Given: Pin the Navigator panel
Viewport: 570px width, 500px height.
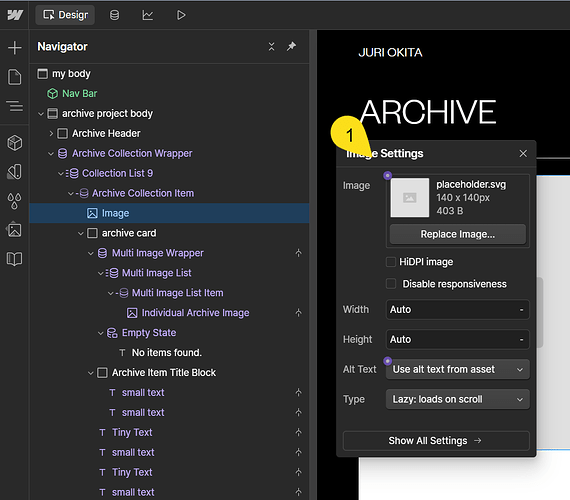Looking at the screenshot, I should click(x=291, y=47).
